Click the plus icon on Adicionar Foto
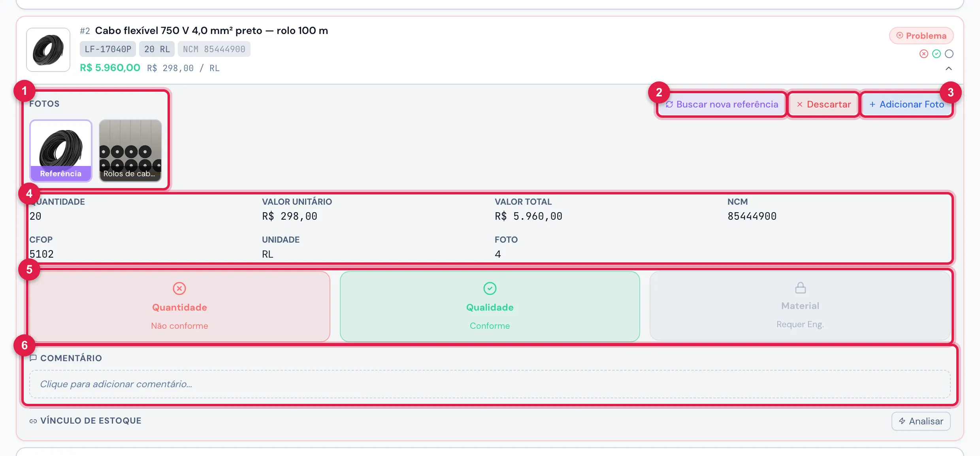The height and width of the screenshot is (456, 980). click(872, 104)
